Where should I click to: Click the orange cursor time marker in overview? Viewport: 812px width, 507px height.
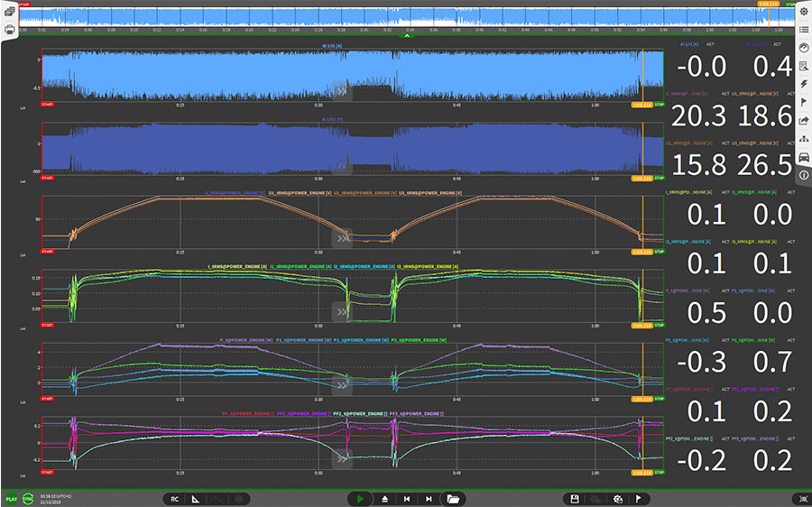(x=769, y=5)
